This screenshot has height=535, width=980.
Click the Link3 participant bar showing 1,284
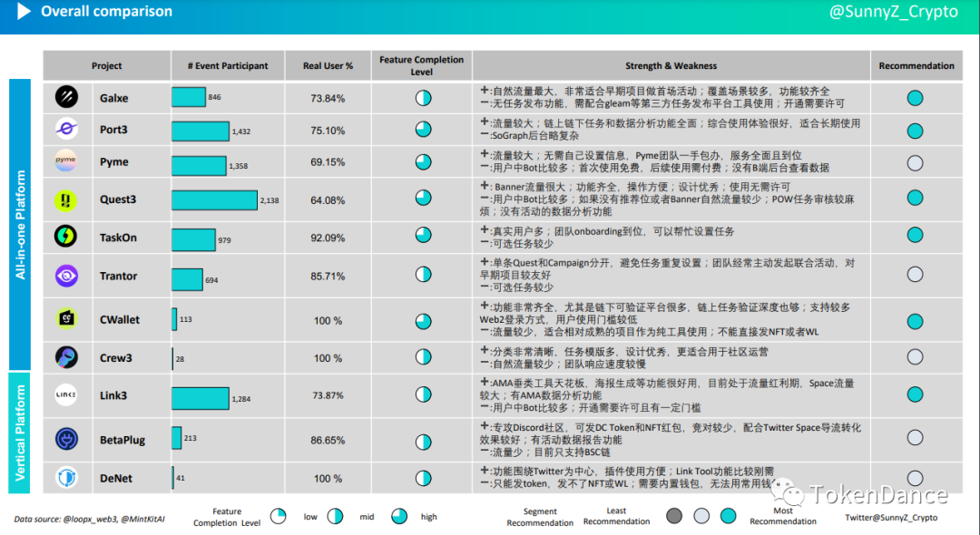tap(201, 398)
